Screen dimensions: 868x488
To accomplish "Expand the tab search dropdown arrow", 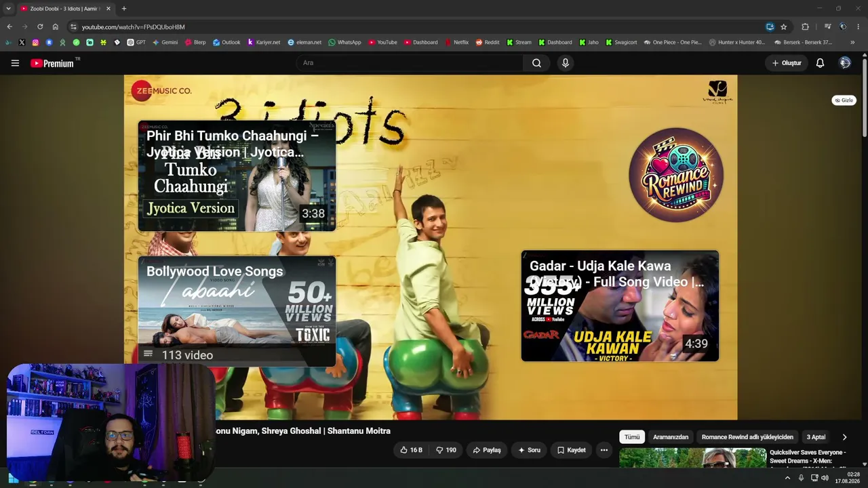I will click(x=8, y=9).
